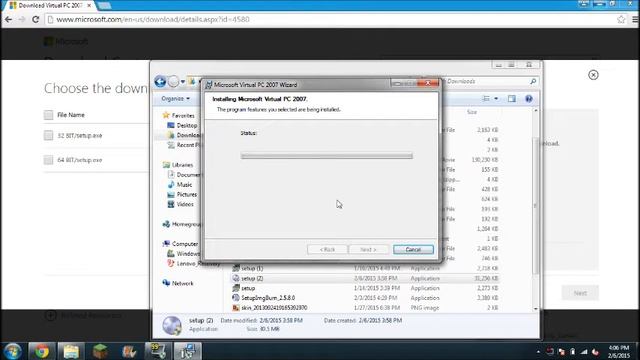The height and width of the screenshot is (360, 640).
Task: Select Libraries in the navigation pane
Action: coord(178,165)
